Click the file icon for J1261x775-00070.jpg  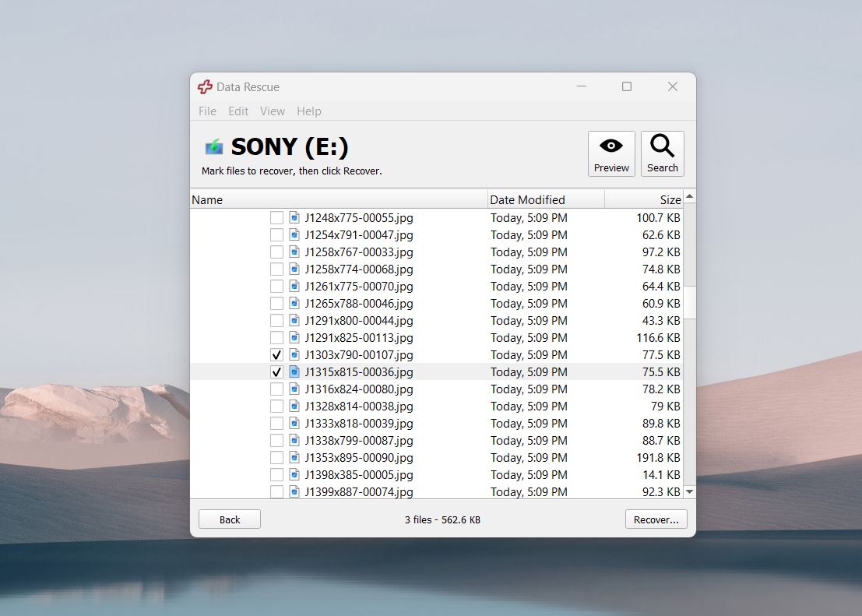pyautogui.click(x=294, y=286)
